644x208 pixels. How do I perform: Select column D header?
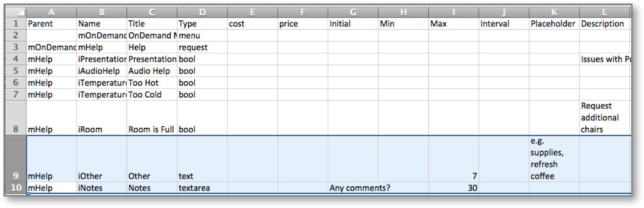click(x=202, y=13)
